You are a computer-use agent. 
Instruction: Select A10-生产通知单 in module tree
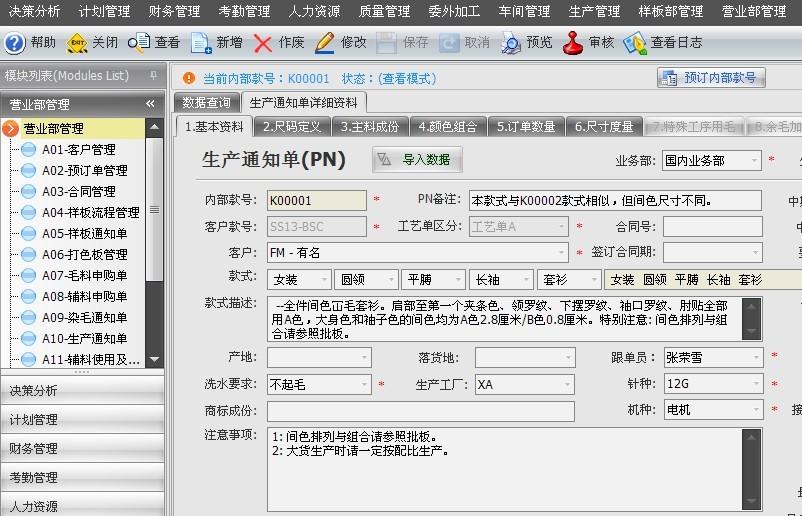[x=84, y=339]
